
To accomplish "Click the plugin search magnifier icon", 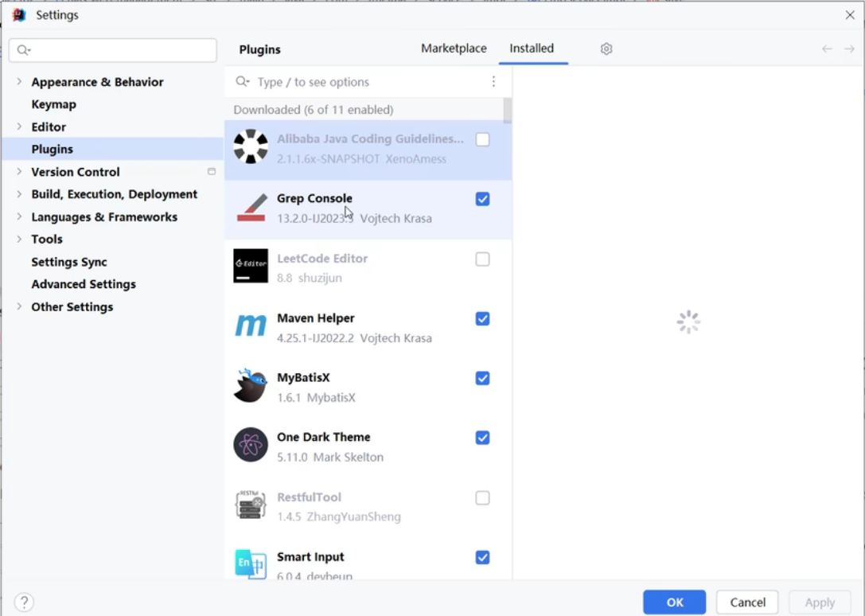I will [x=242, y=82].
